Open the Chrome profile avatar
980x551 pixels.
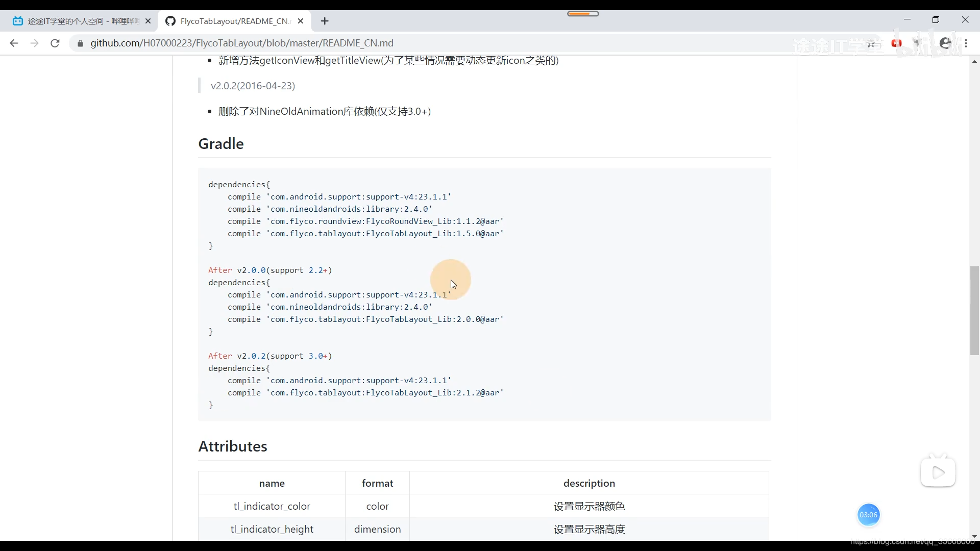coord(945,43)
